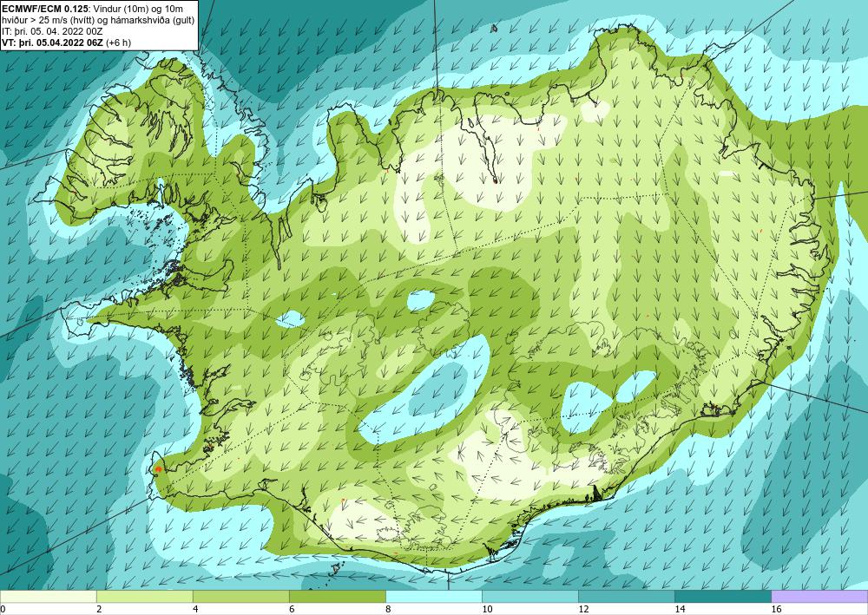This screenshot has height=615, width=868.
Task: Click the 8–10 m/s pale cyan legend swatch
Action: (434, 597)
